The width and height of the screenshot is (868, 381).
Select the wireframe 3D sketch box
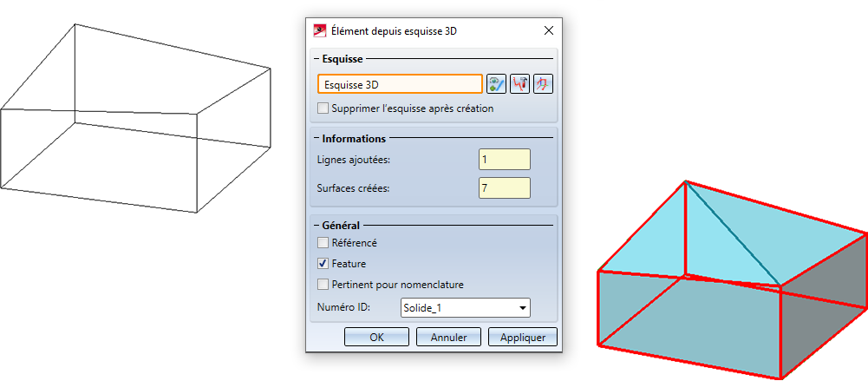[135, 118]
